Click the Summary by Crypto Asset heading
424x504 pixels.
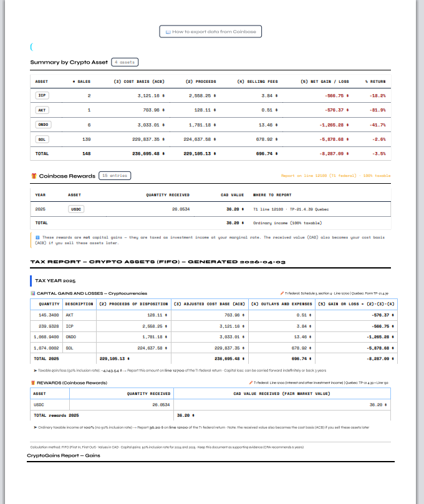point(69,62)
